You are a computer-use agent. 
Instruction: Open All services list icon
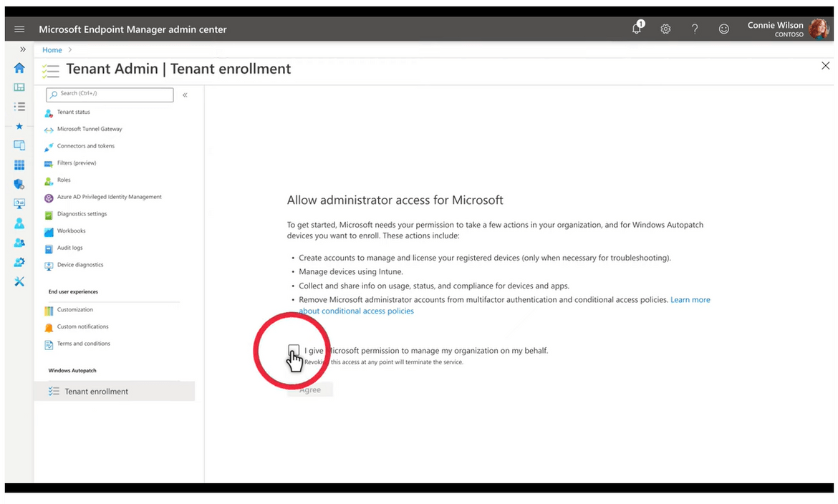click(x=19, y=107)
